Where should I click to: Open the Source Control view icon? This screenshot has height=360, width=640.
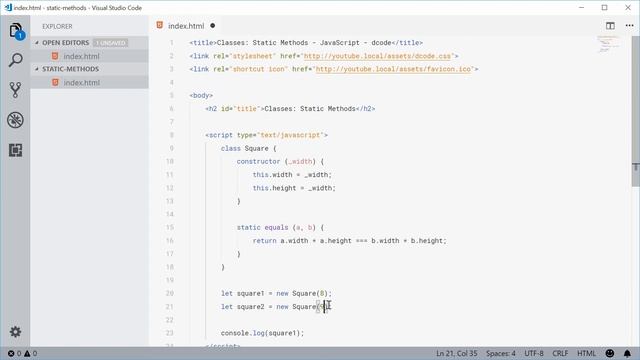click(x=16, y=90)
